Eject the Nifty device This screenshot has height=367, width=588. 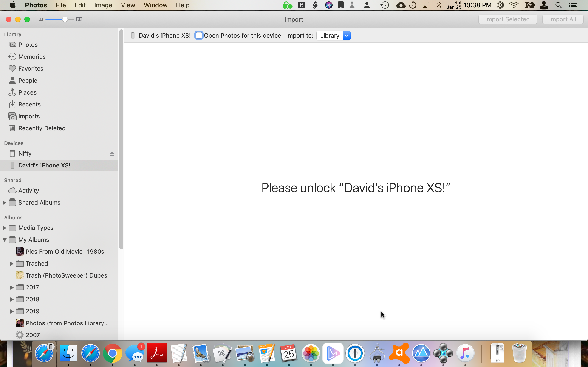pos(112,153)
